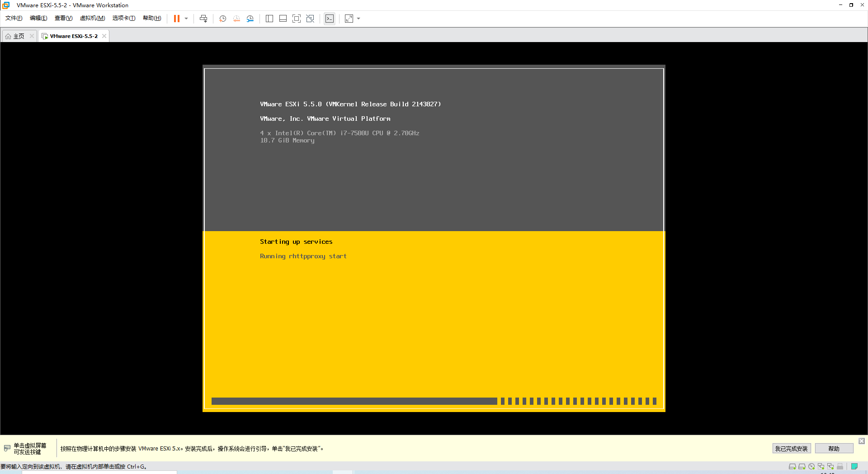Viewport: 868px width, 474px height.
Task: Dismiss the installation hint message bar
Action: pos(862,441)
